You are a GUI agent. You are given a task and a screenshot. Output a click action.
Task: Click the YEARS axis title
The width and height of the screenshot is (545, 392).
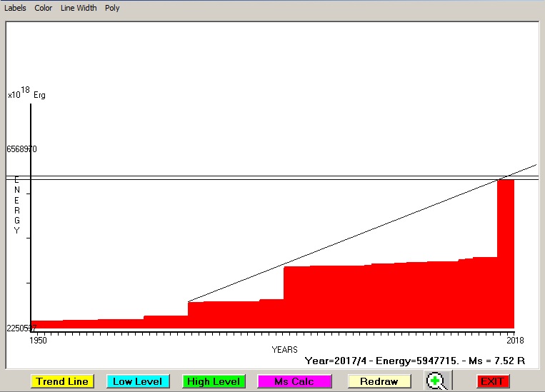click(x=284, y=350)
